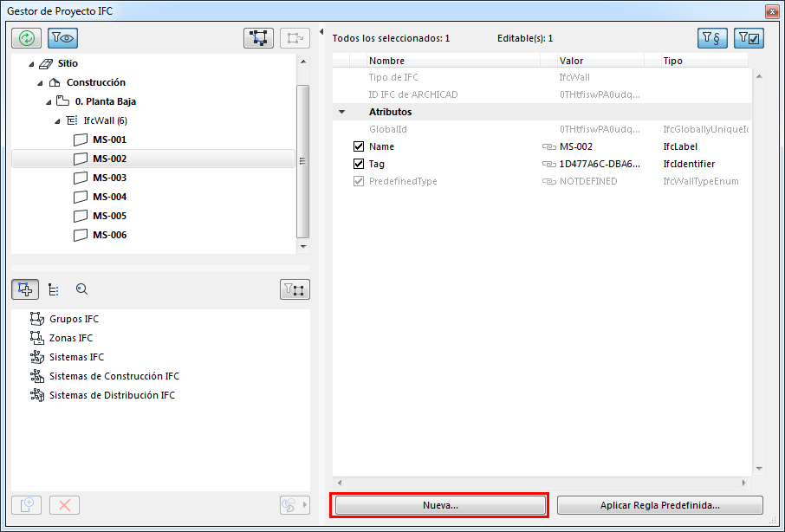This screenshot has height=532, width=785.
Task: Click the Sistemas de Construcción IFC icon
Action: (x=37, y=376)
